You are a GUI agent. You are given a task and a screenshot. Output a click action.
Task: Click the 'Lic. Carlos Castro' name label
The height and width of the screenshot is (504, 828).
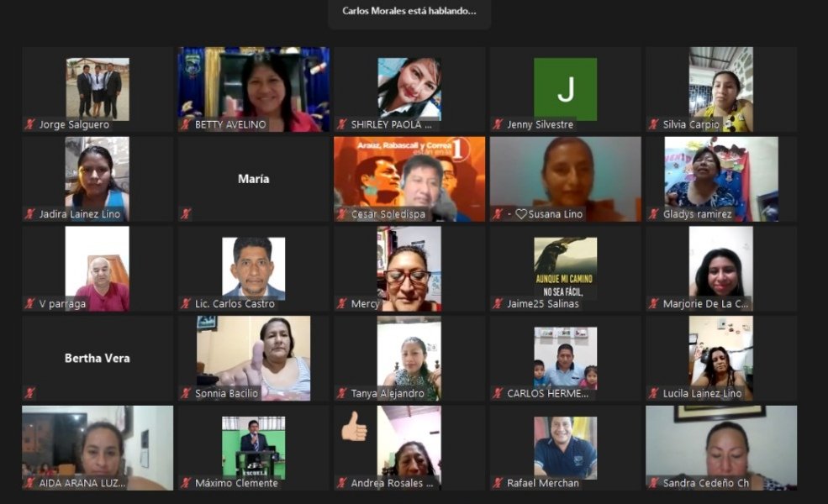pos(235,304)
